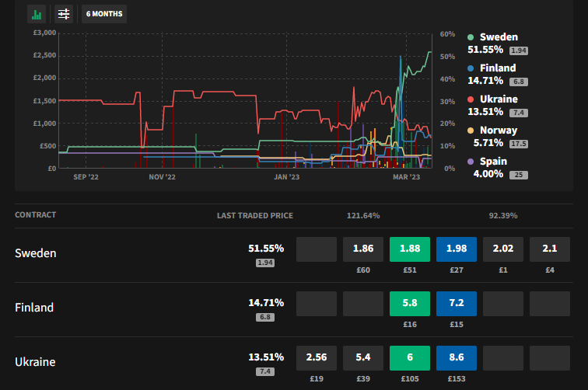
Task: Click the Ukraine legend red dot
Action: 471,99
